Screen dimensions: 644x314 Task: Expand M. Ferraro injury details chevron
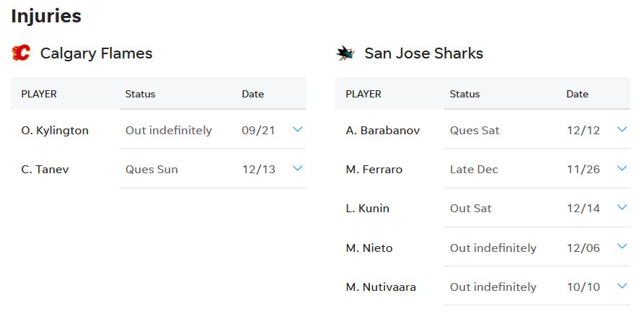click(622, 168)
